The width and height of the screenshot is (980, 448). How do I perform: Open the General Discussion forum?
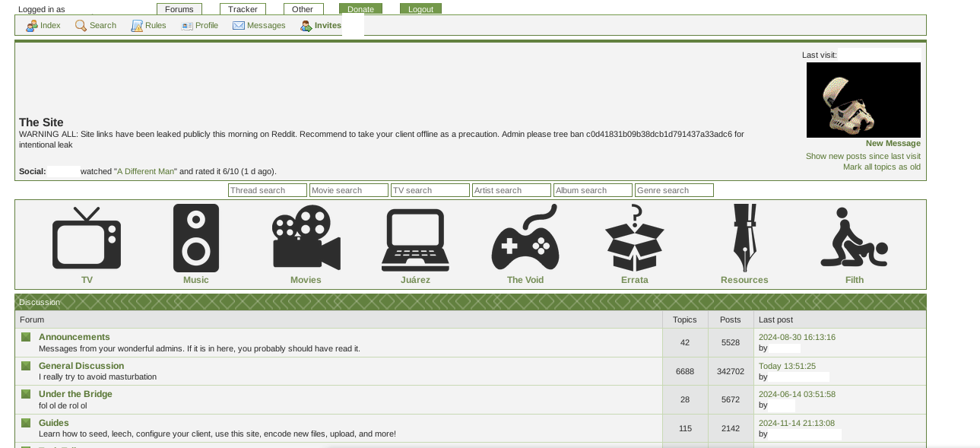pyautogui.click(x=81, y=366)
